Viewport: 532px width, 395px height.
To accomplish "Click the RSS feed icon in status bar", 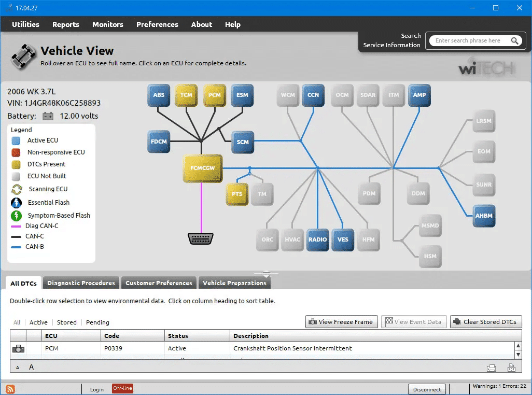I will (x=9, y=388).
